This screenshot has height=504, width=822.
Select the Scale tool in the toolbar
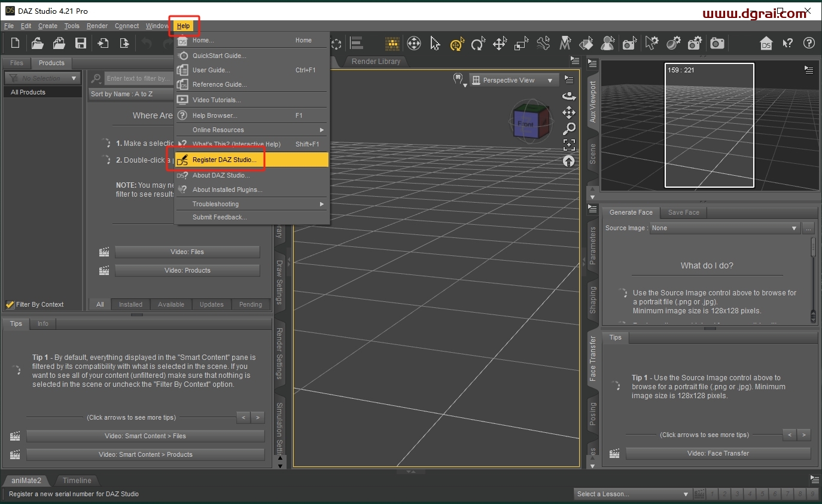(522, 44)
